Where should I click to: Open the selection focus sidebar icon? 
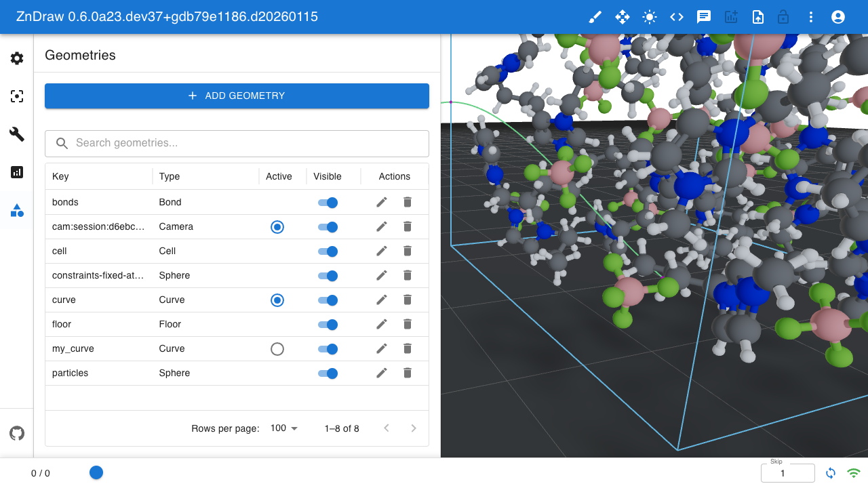17,96
